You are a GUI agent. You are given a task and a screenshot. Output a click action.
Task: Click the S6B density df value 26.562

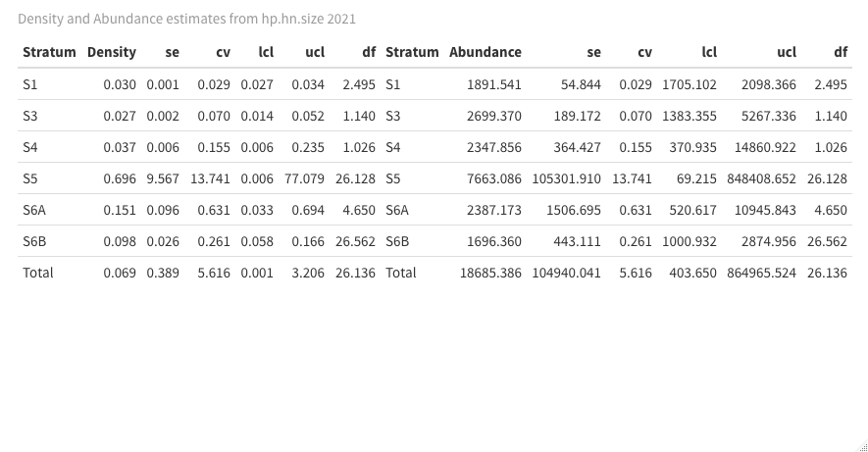(x=355, y=242)
